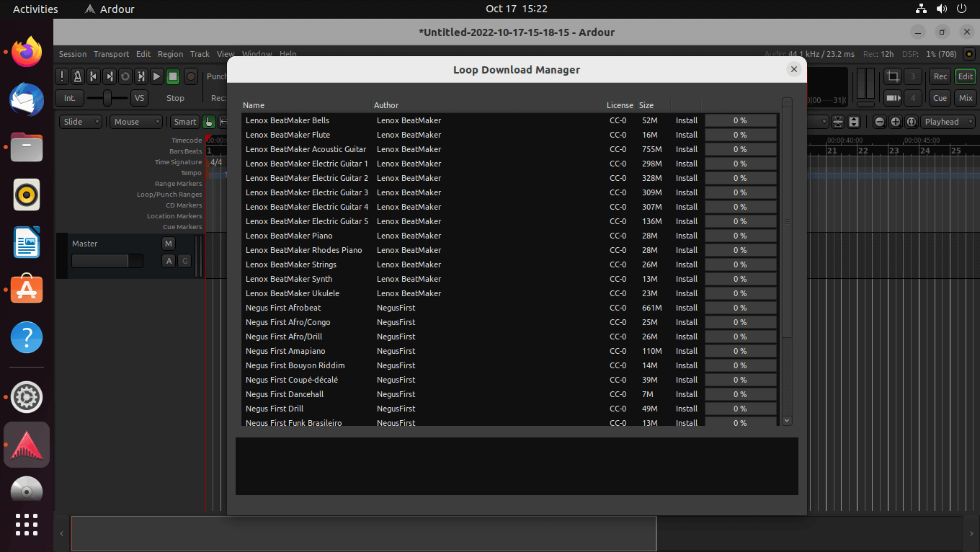Click the loop list scrollbar down arrow
The height and width of the screenshot is (552, 980).
click(786, 421)
